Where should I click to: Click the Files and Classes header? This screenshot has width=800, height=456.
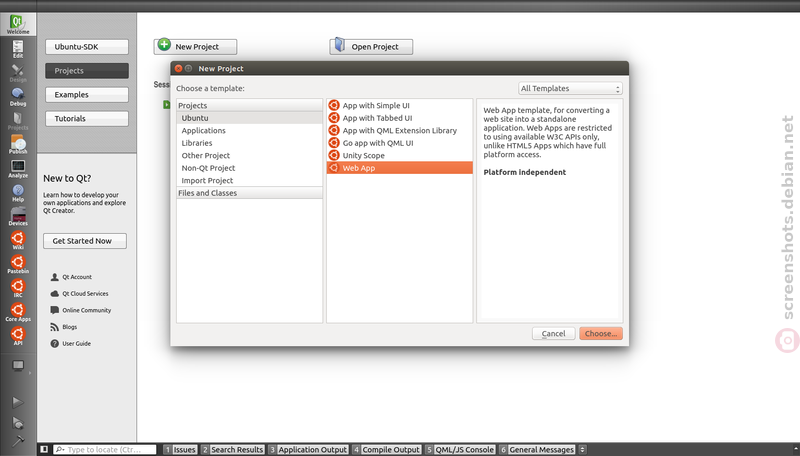click(249, 193)
